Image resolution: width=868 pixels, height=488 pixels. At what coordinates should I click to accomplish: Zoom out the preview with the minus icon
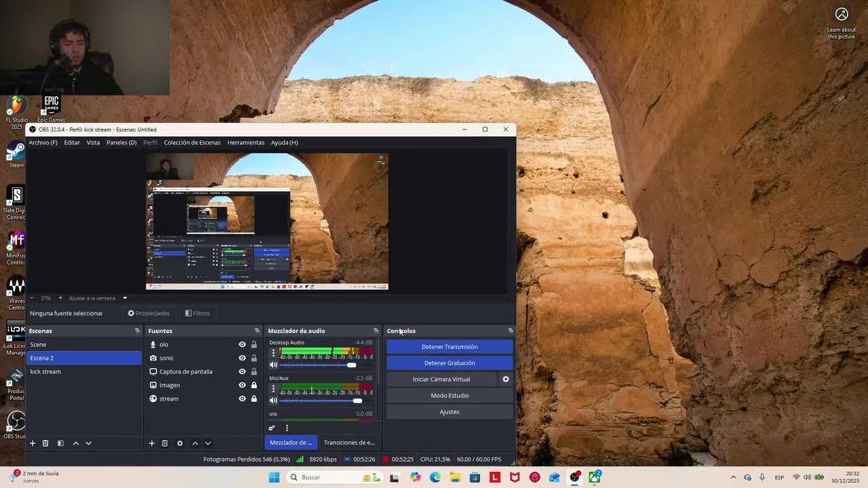[x=32, y=298]
